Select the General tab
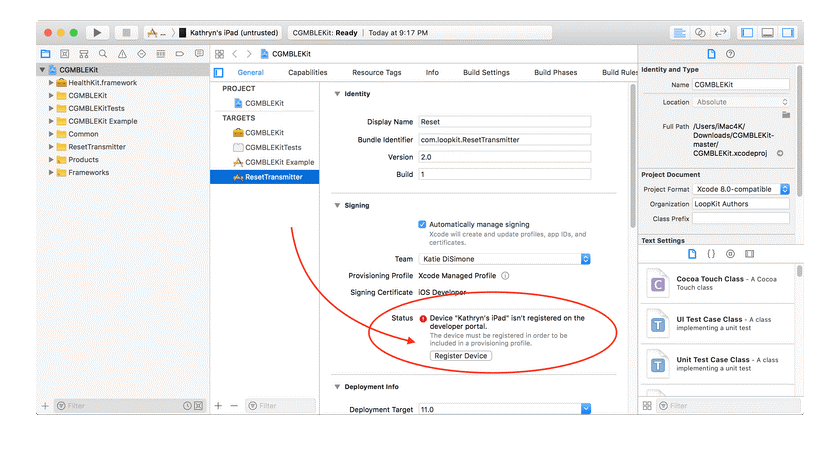Image resolution: width=840 pixels, height=466 pixels. click(x=251, y=72)
